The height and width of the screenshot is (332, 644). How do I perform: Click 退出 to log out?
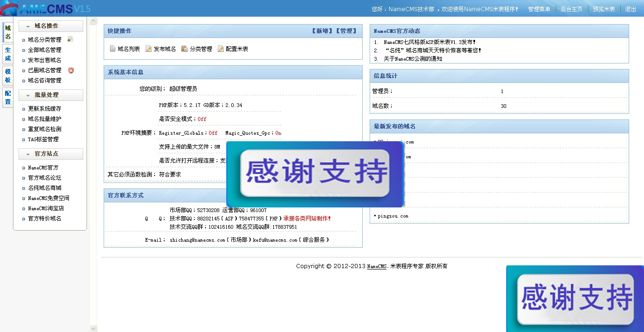(631, 9)
